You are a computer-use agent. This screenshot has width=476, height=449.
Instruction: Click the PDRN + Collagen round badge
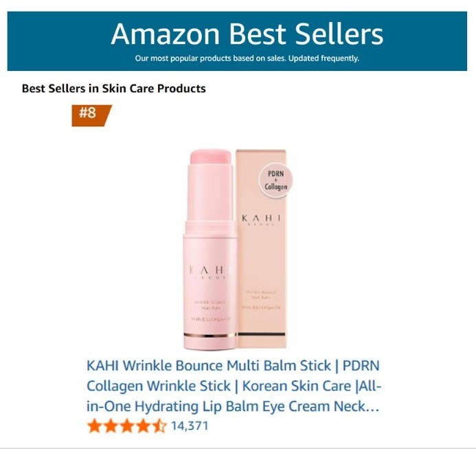tap(275, 181)
